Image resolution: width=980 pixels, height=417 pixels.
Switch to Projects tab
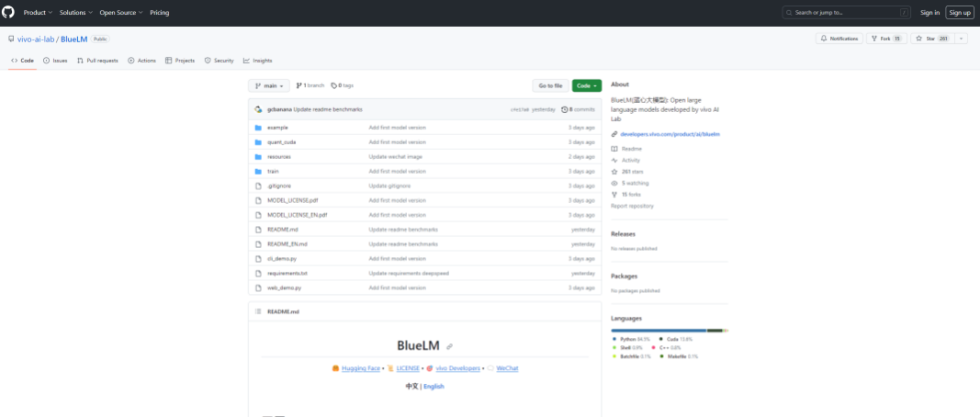point(180,61)
